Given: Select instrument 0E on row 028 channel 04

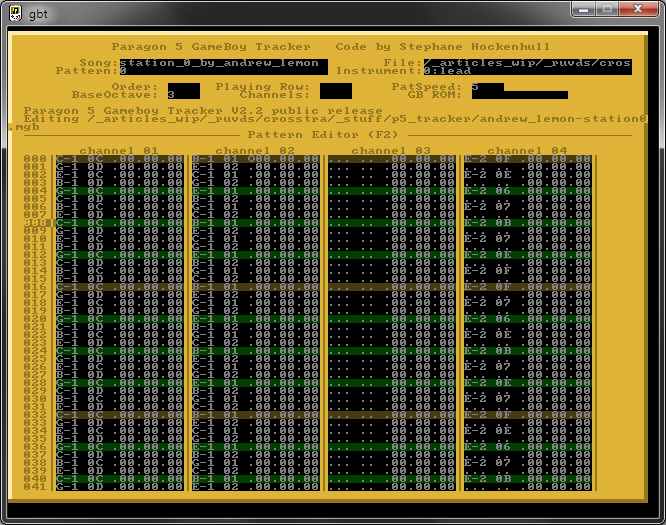Looking at the screenshot, I should [x=503, y=383].
